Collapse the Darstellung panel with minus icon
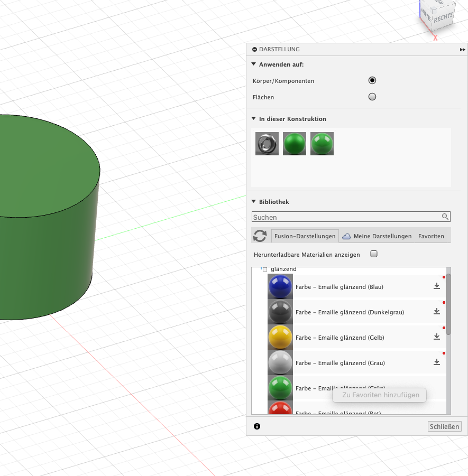 click(254, 49)
